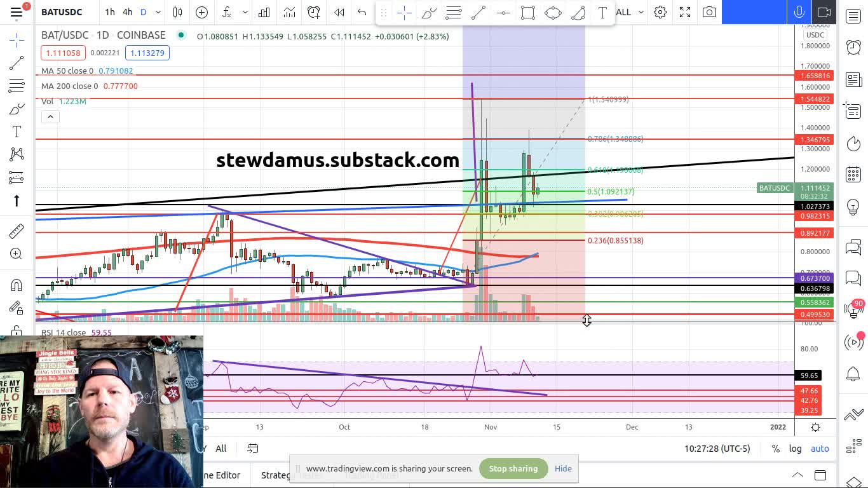Image resolution: width=868 pixels, height=488 pixels.
Task: Select D daily timeframe
Action: coord(144,12)
